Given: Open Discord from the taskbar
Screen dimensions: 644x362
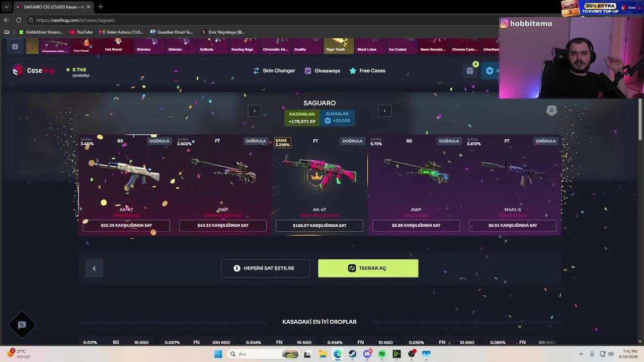Looking at the screenshot, I should (367, 354).
